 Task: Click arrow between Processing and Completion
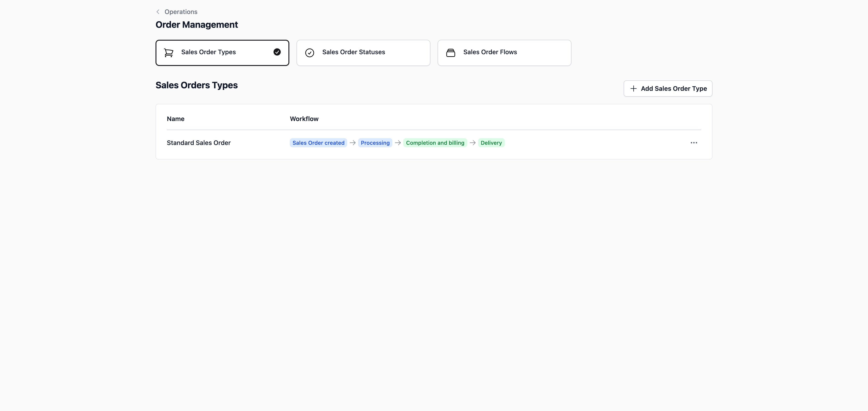(398, 143)
